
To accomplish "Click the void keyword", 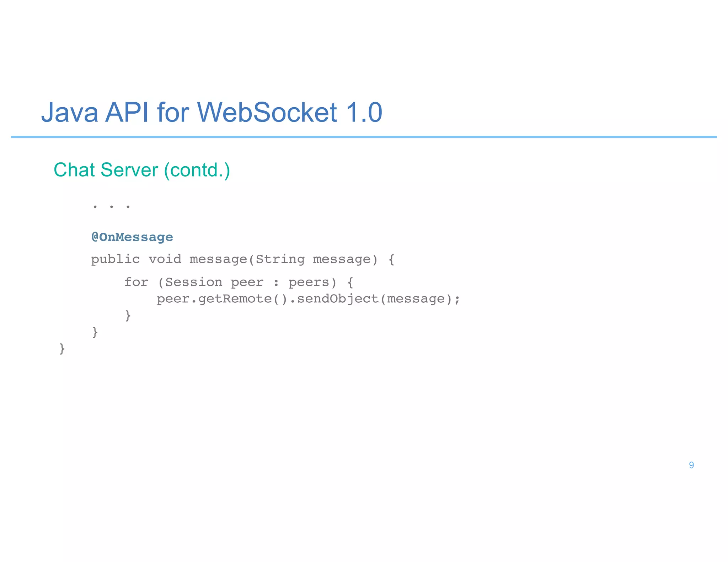I will (165, 259).
